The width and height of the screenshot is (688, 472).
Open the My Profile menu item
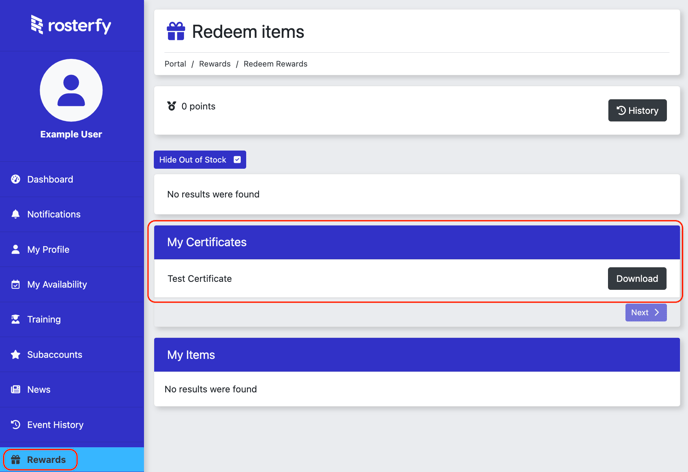tap(48, 250)
